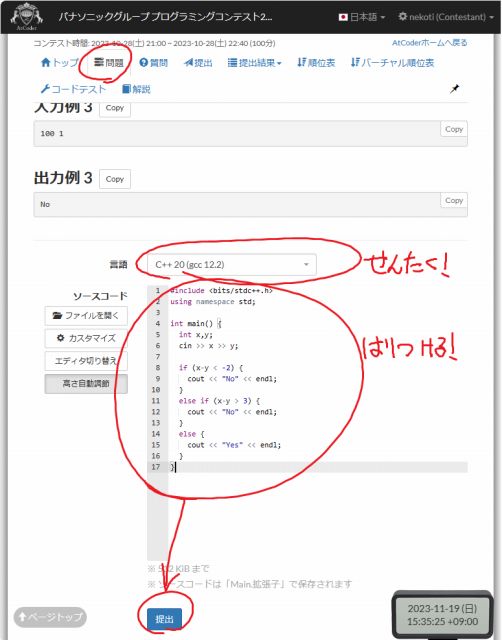Go to the 提出 submit tab

[x=198, y=63]
